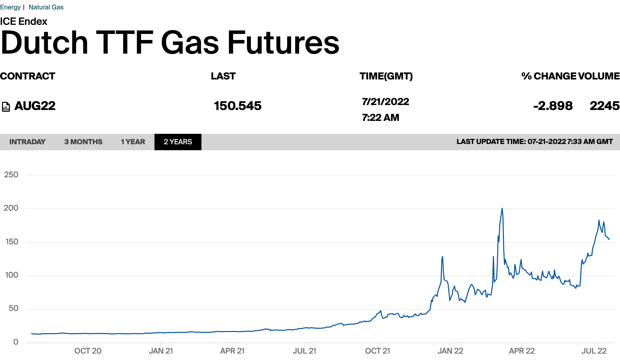The image size is (620, 364).
Task: Select the 3 Months chart tab
Action: [83, 142]
